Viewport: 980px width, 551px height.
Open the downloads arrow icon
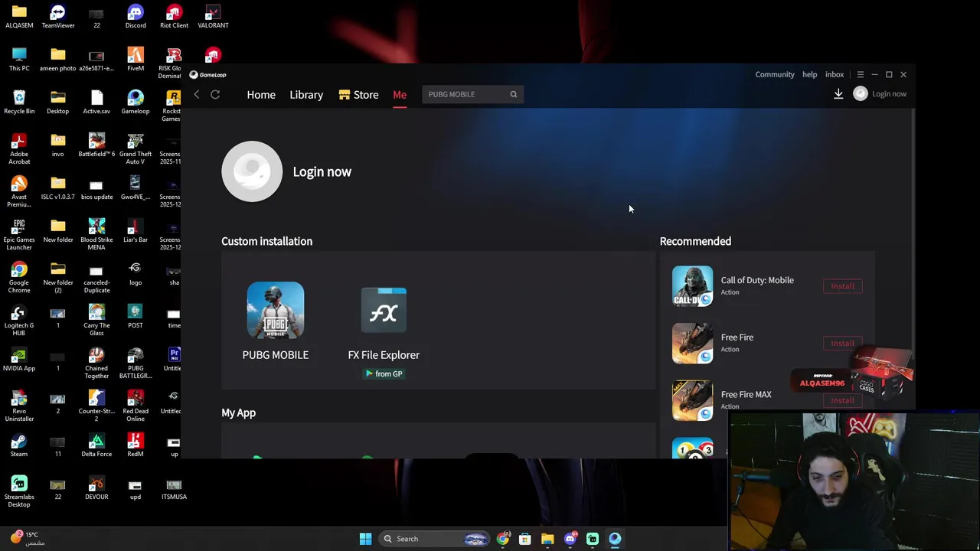point(838,93)
